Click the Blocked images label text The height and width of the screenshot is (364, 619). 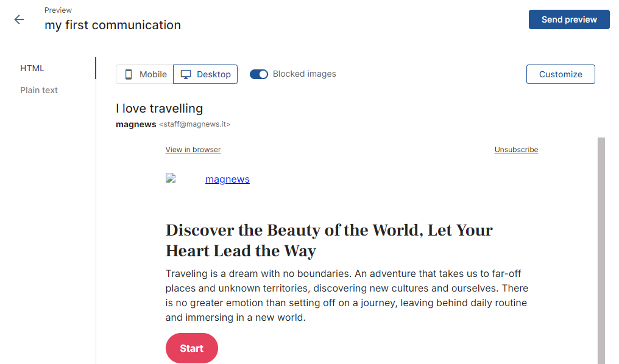[x=305, y=74]
